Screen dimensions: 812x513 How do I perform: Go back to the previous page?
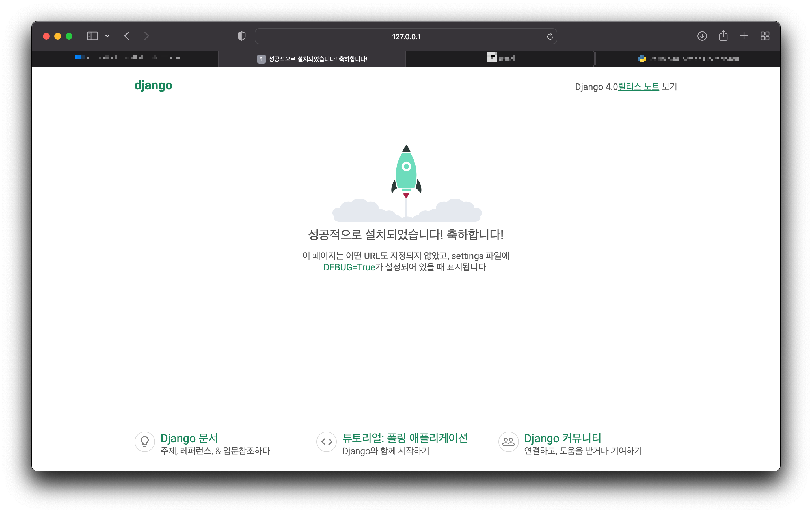click(127, 36)
